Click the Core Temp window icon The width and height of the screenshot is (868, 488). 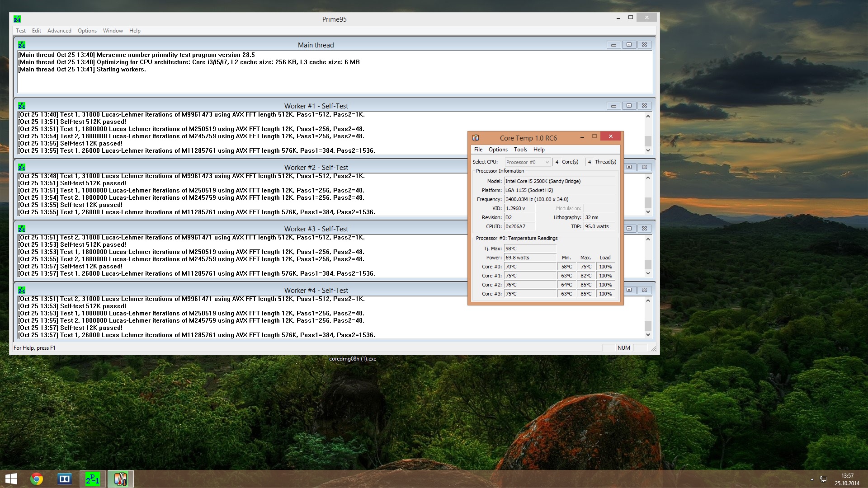pyautogui.click(x=476, y=138)
